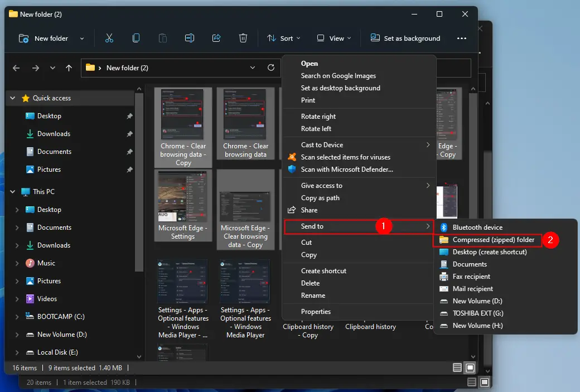
Task: Go up one folder level
Action: point(69,68)
